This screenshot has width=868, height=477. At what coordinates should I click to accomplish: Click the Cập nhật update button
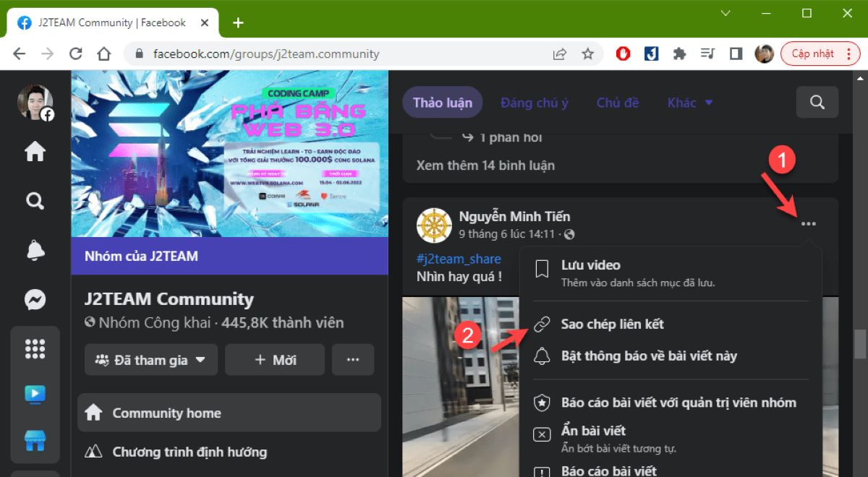[x=812, y=53]
